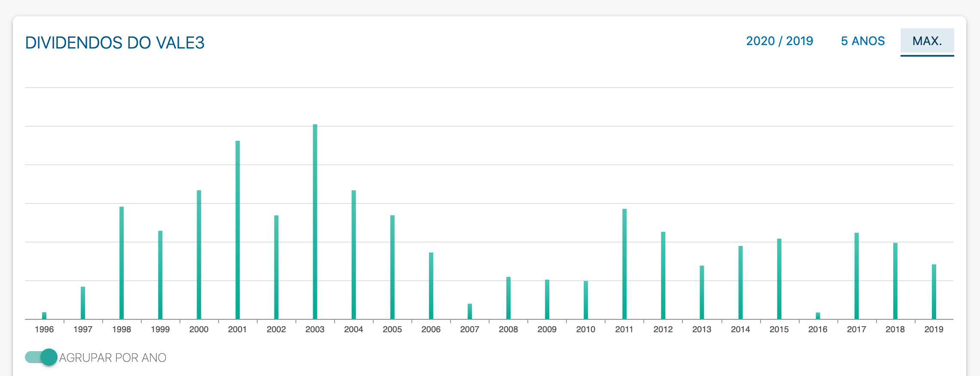The image size is (980, 376).
Task: Click the 1996 axis label
Action: [x=44, y=329]
